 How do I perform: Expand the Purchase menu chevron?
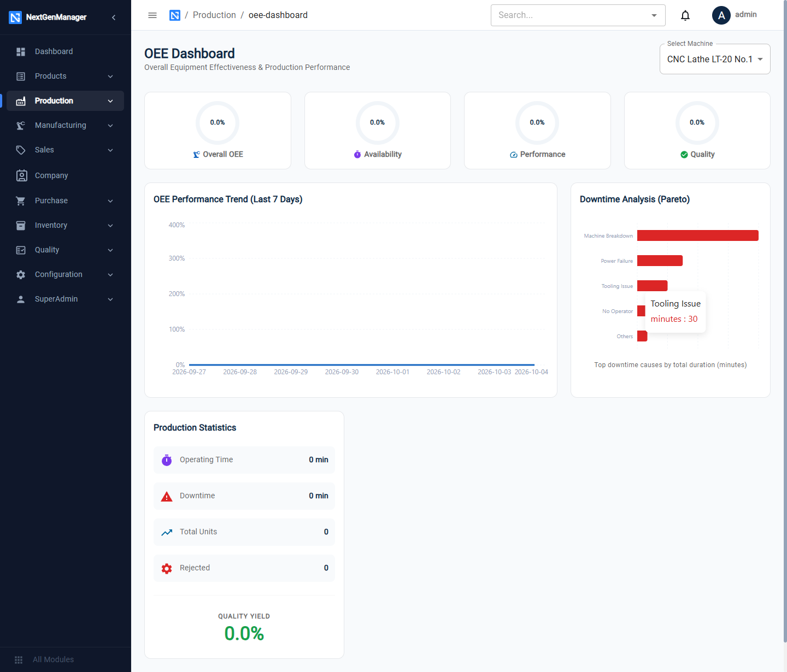click(110, 201)
